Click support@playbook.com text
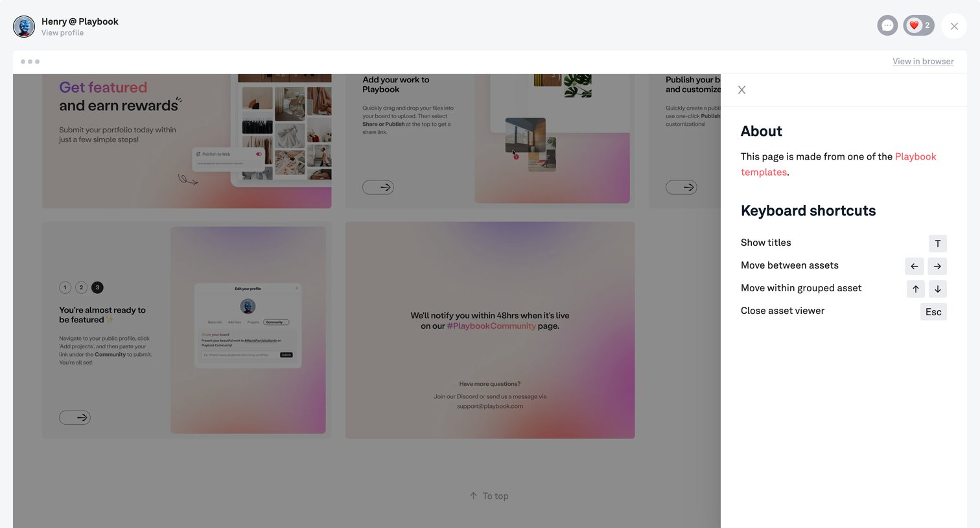The width and height of the screenshot is (980, 528). click(490, 407)
